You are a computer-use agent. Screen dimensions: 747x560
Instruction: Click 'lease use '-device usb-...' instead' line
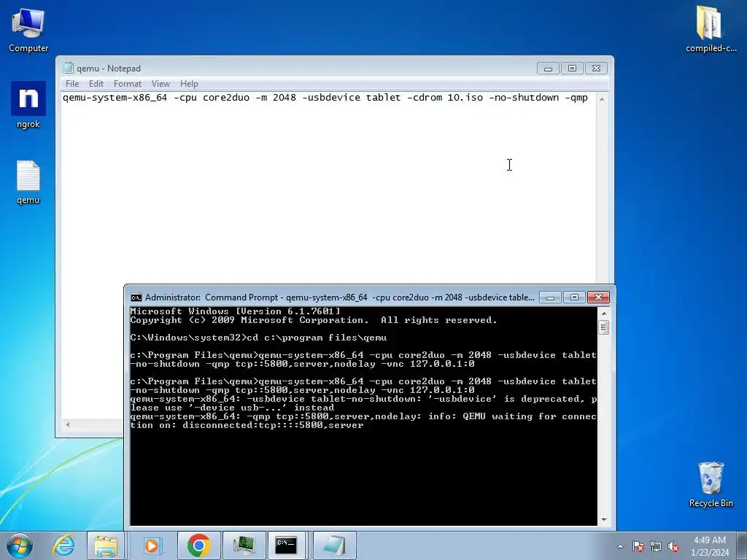(232, 408)
